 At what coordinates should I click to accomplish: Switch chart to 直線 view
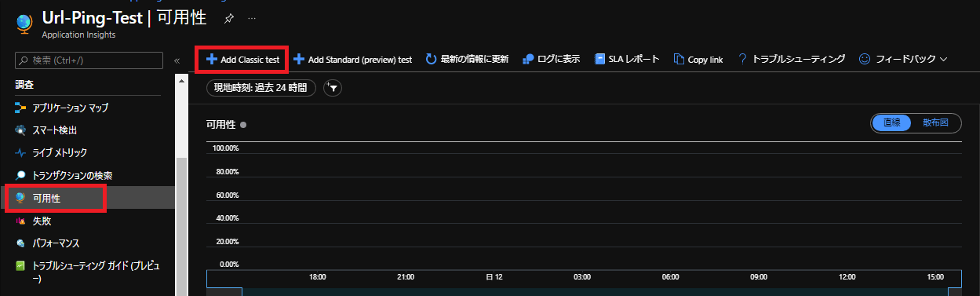coord(891,123)
